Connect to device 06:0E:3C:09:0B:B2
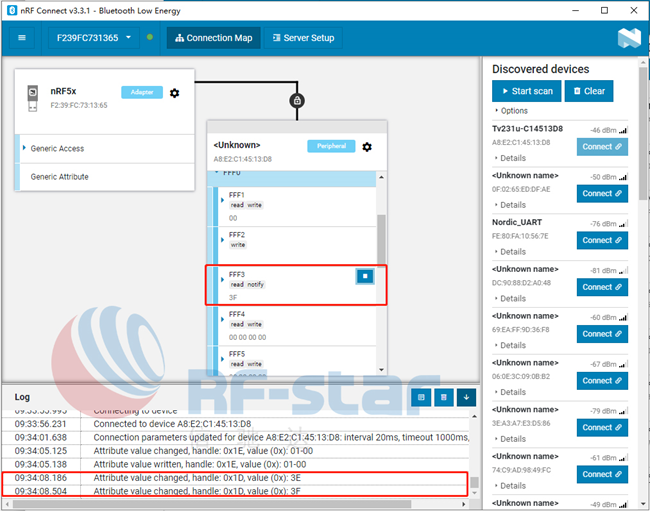 tap(602, 381)
